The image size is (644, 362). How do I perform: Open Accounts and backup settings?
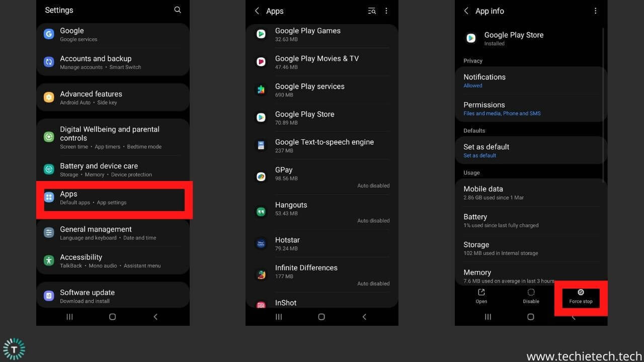click(x=113, y=62)
